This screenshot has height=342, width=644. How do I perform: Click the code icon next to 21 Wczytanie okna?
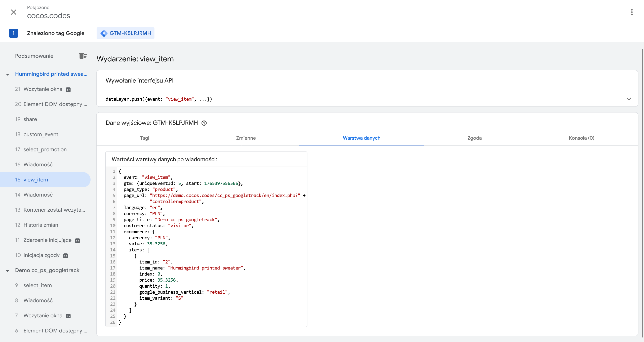point(68,89)
